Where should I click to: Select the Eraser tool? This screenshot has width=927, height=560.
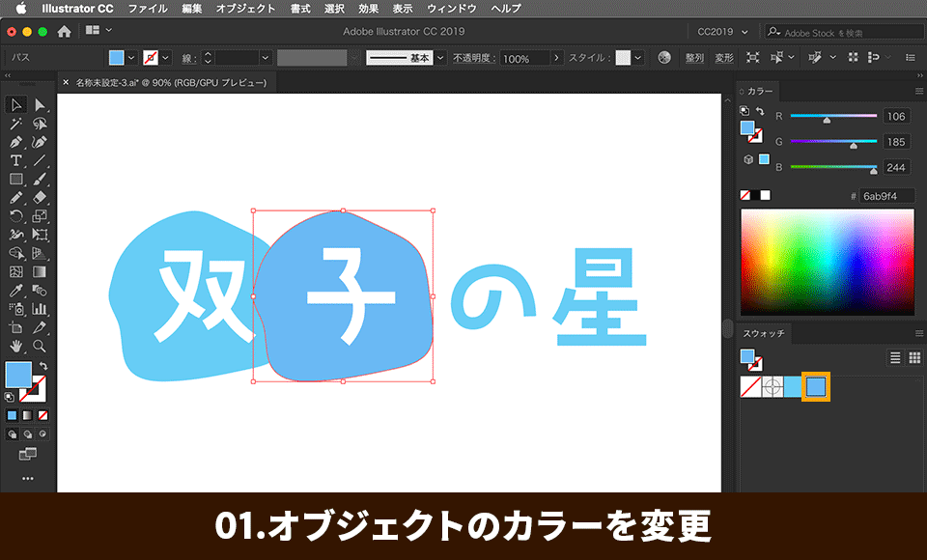click(40, 198)
